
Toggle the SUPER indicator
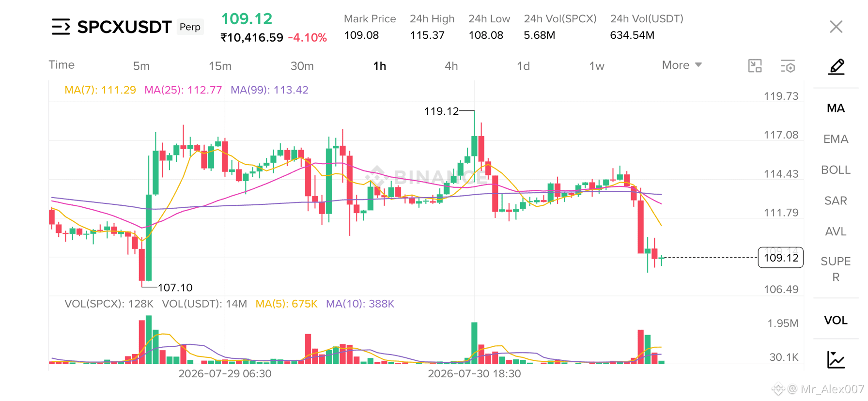(x=836, y=269)
